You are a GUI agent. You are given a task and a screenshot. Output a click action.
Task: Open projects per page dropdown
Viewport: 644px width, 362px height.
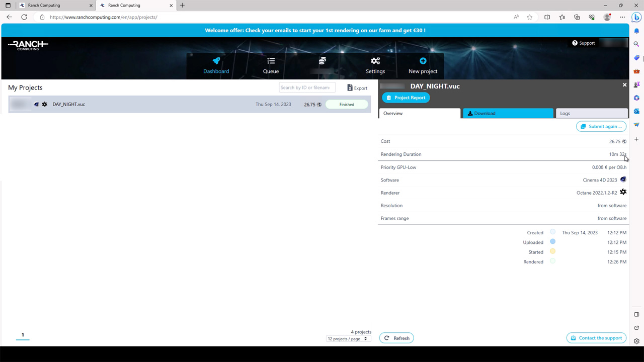(x=348, y=339)
